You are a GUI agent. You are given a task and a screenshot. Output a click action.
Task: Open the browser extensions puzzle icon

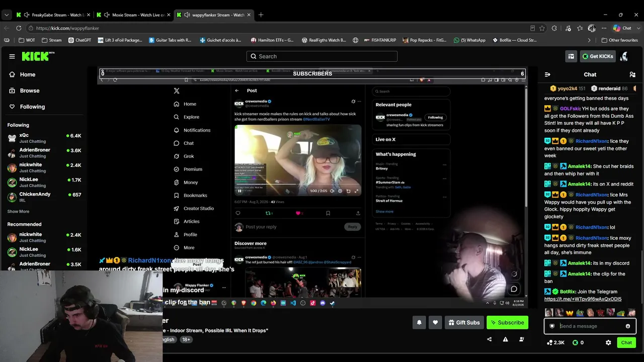coord(554,28)
